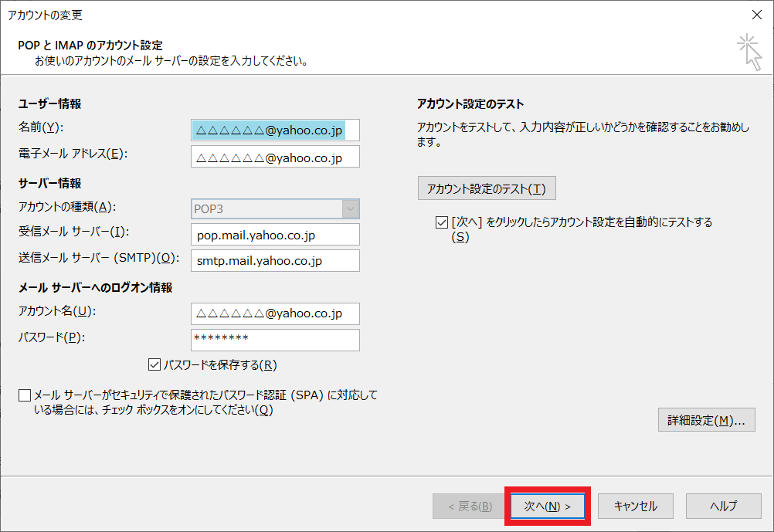This screenshot has height=532, width=774.
Task: Enable the SPA password authentication checkbox
Action: click(25, 395)
